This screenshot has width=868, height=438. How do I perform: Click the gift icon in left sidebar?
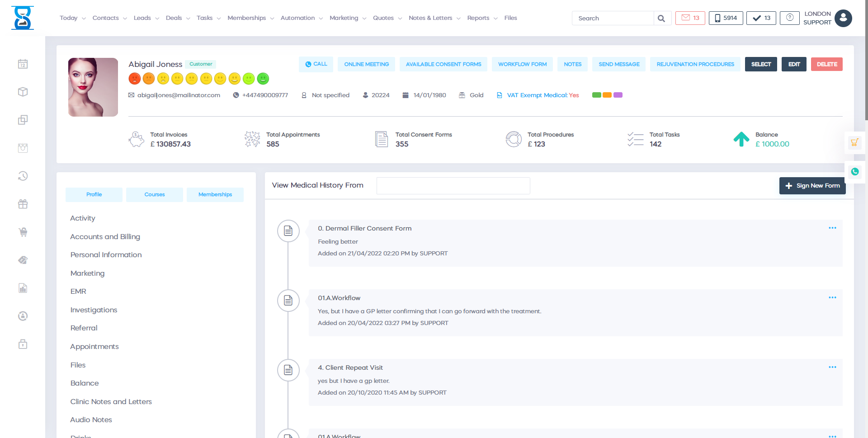point(23,204)
